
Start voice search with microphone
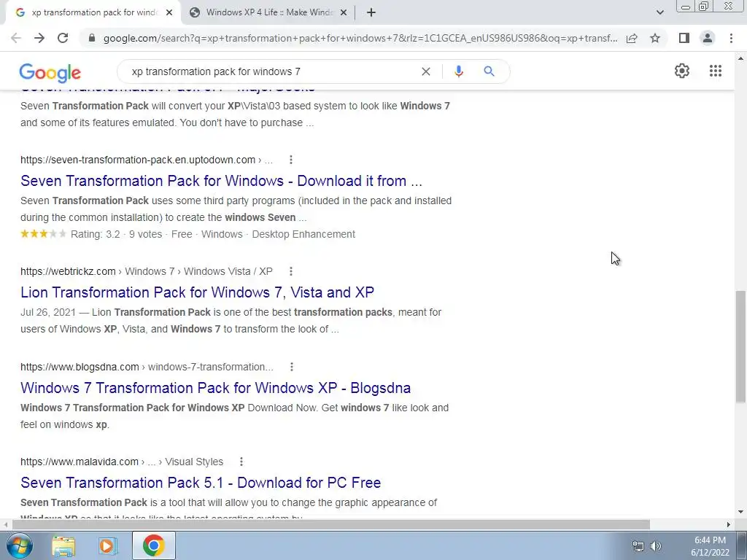click(x=458, y=71)
